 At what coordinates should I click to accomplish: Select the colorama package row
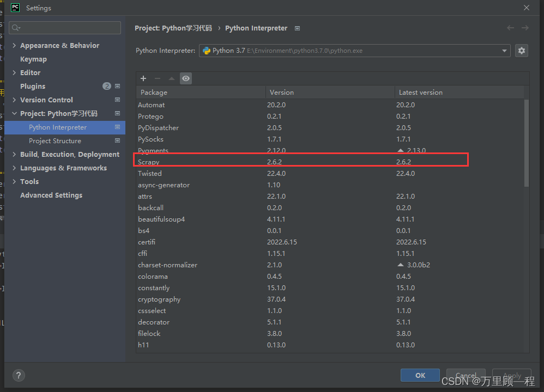pyautogui.click(x=330, y=276)
